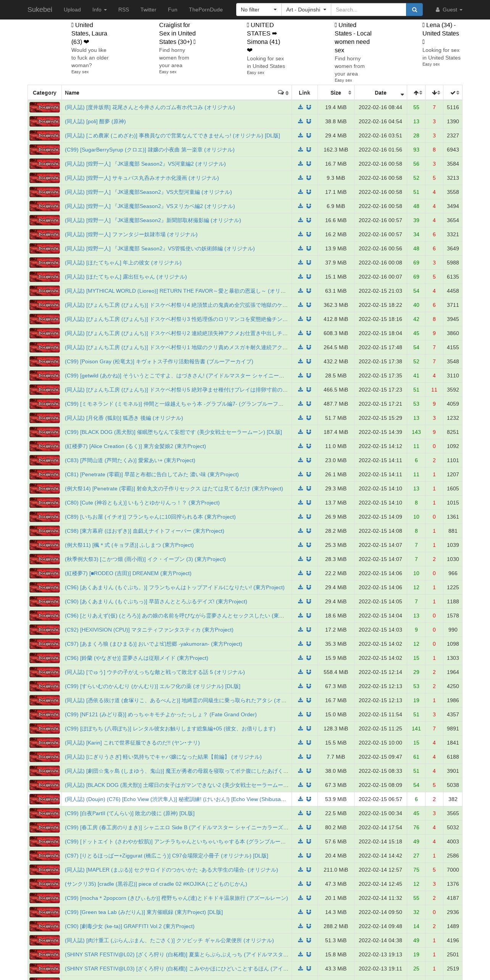Sort by seeders using the up-arrow header

[416, 93]
